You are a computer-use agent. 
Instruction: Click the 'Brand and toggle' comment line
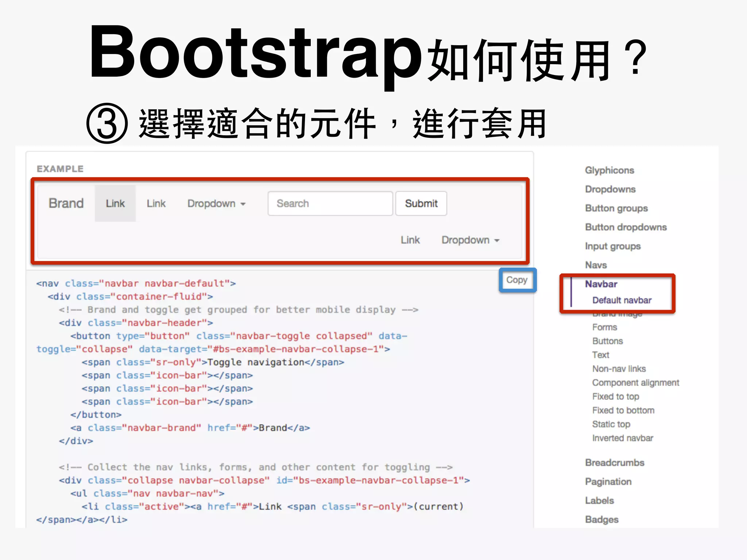coord(239,310)
